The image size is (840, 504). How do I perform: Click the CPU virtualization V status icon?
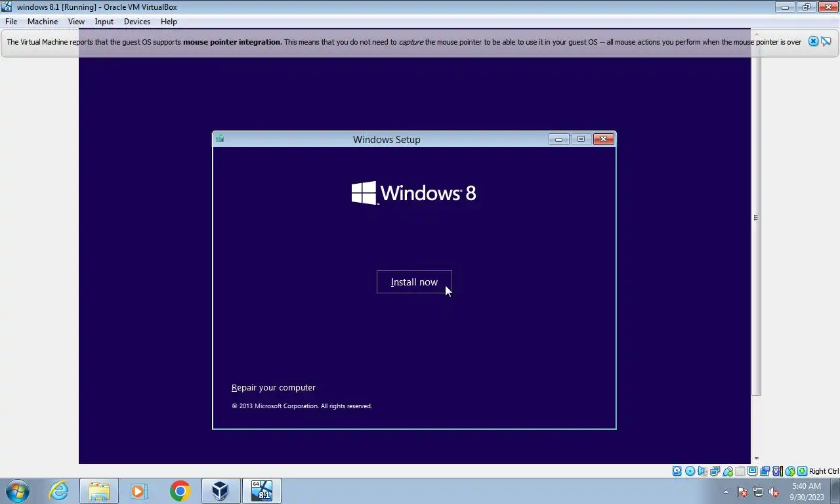pyautogui.click(x=777, y=471)
